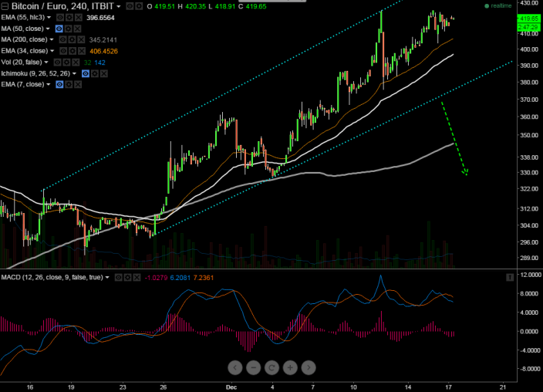543x392 pixels.
Task: Click the MA 200 value 345.2141
Action: click(103, 40)
